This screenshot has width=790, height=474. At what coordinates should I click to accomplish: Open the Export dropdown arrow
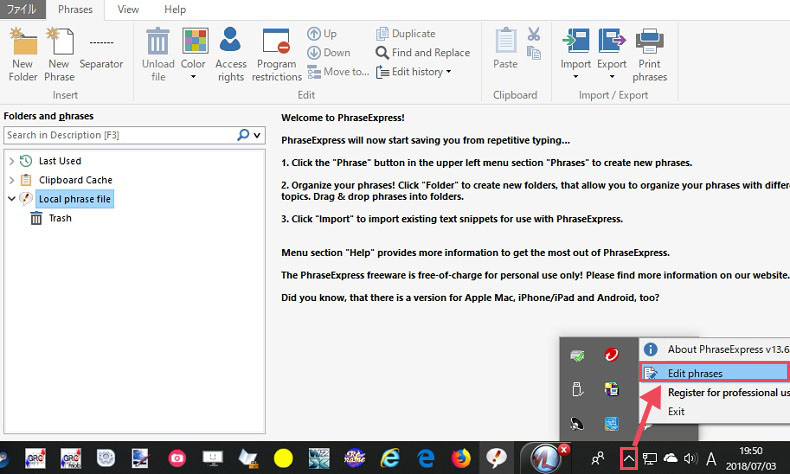612,77
